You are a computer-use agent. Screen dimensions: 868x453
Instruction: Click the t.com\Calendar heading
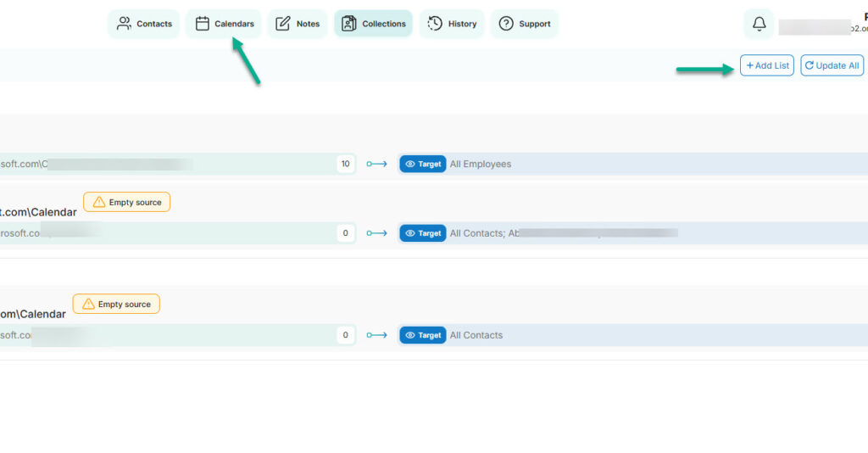(x=38, y=212)
